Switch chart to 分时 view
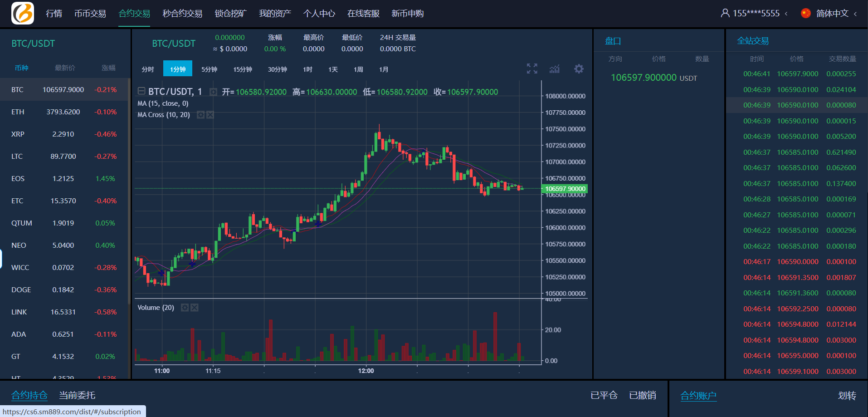 [x=148, y=69]
